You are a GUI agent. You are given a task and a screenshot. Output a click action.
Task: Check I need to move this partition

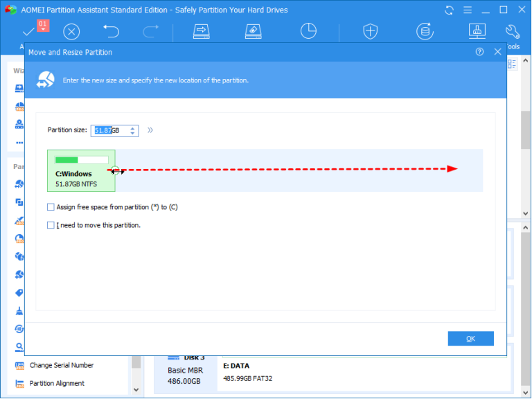pyautogui.click(x=51, y=225)
